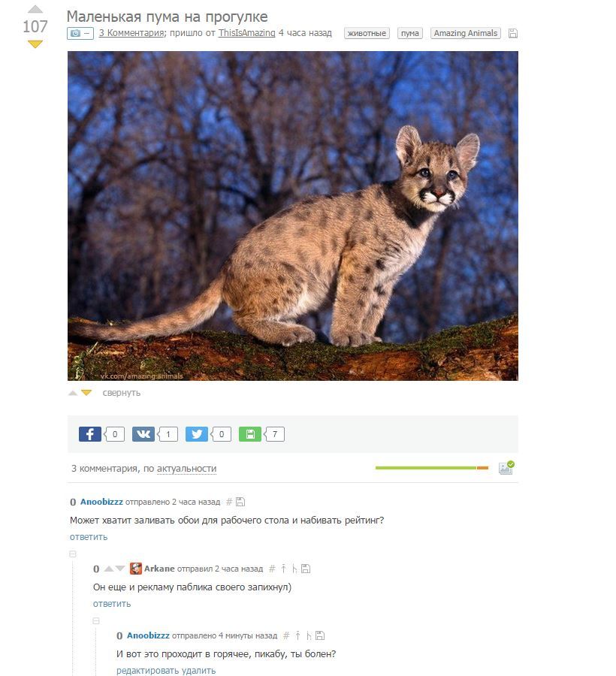Share the post on Twitter
Image resolution: width=616 pixels, height=676 pixels.
pos(197,434)
